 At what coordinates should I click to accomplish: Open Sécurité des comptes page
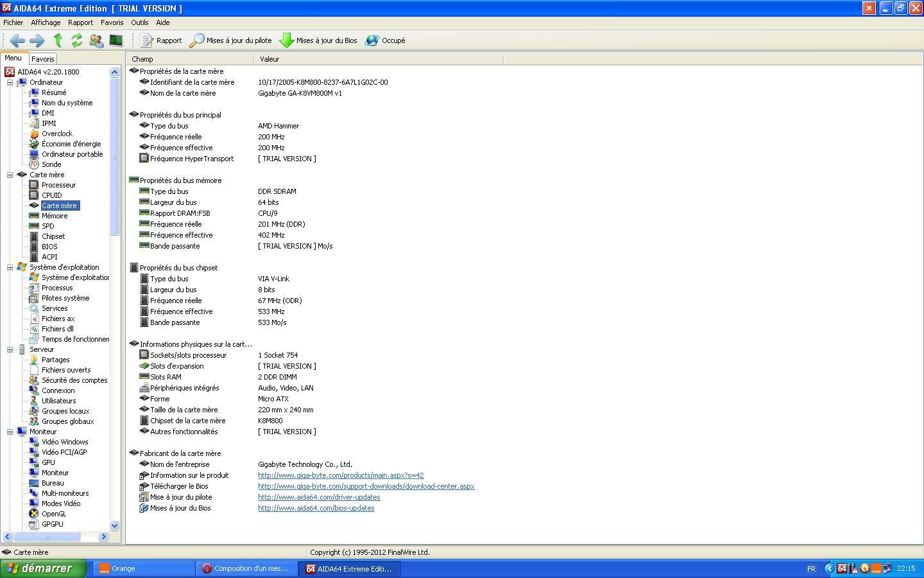pyautogui.click(x=74, y=380)
